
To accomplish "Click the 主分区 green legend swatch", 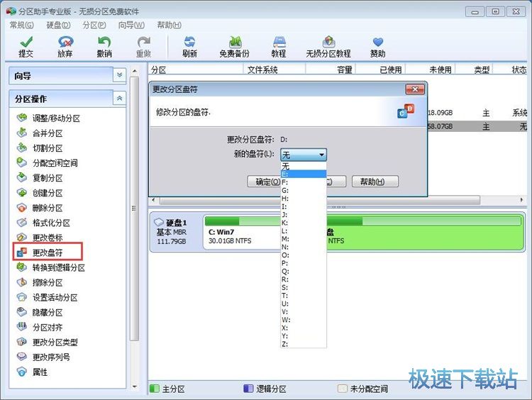I will coord(154,388).
